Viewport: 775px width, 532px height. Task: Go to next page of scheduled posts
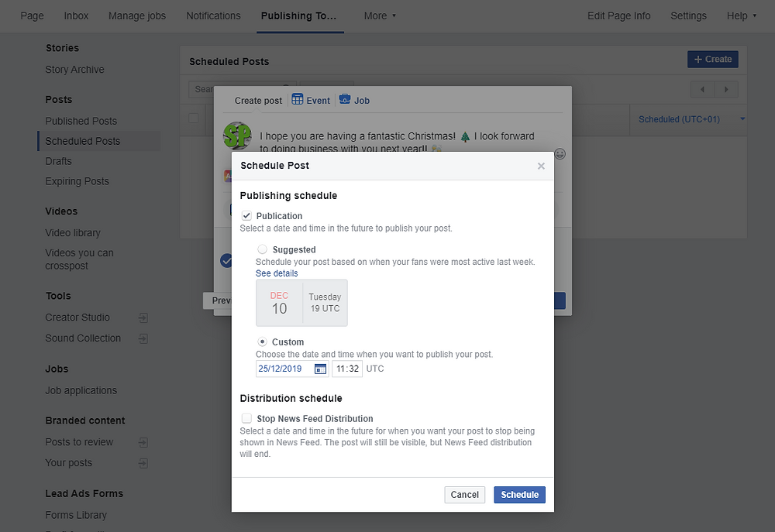pyautogui.click(x=726, y=89)
